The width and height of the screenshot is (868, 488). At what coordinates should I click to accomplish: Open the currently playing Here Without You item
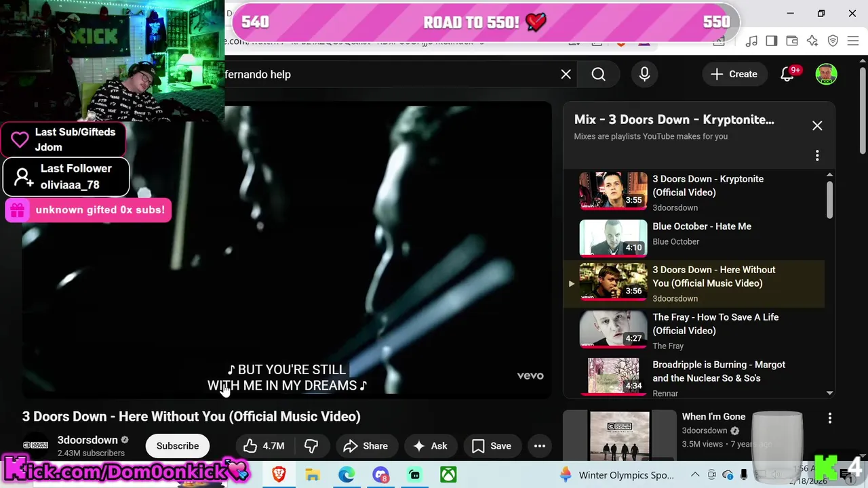[695, 283]
